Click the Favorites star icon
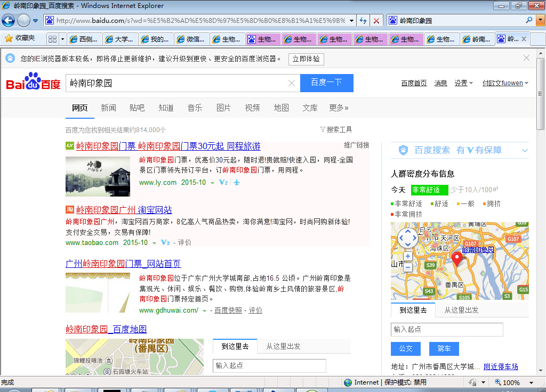 9,38
